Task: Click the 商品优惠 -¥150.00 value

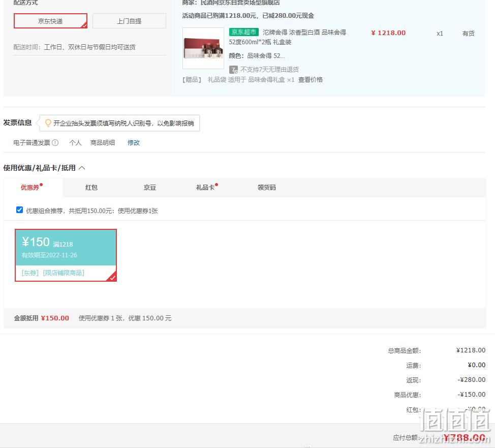Action: pyautogui.click(x=471, y=394)
